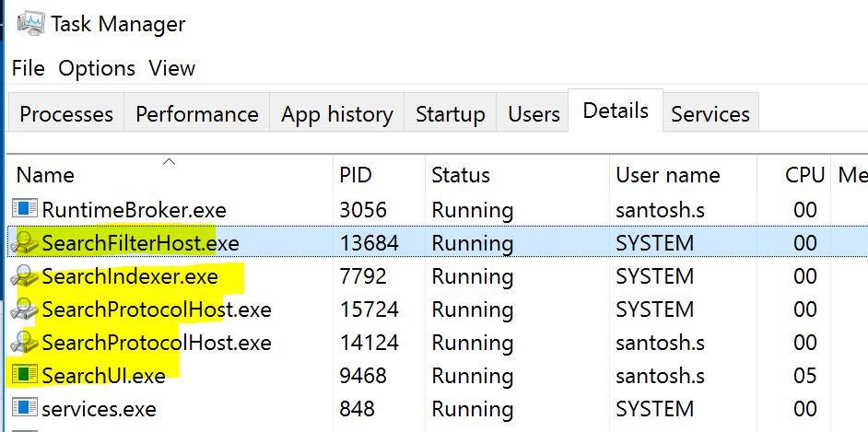Screen dimensions: 868x432
Task: Go to the Startup tab
Action: click(450, 114)
